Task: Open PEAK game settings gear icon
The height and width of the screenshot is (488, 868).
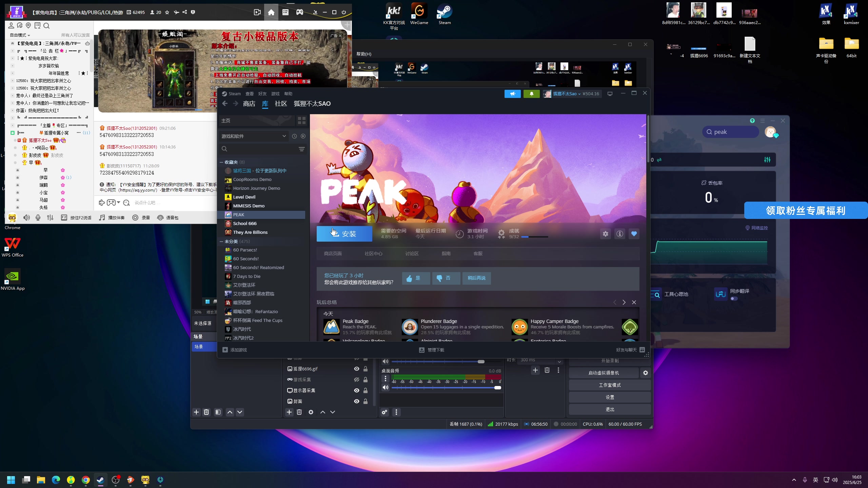Action: (x=605, y=234)
